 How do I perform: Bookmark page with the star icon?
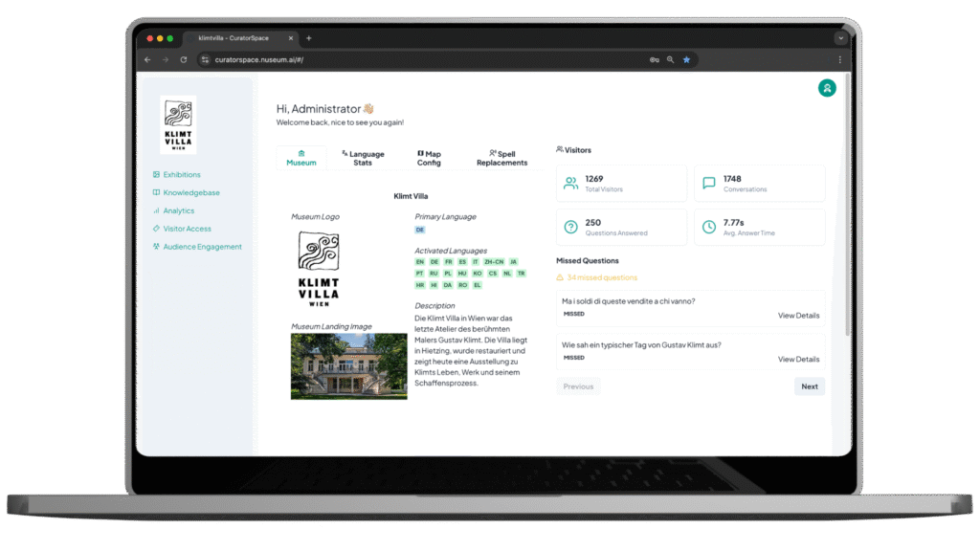(x=686, y=59)
